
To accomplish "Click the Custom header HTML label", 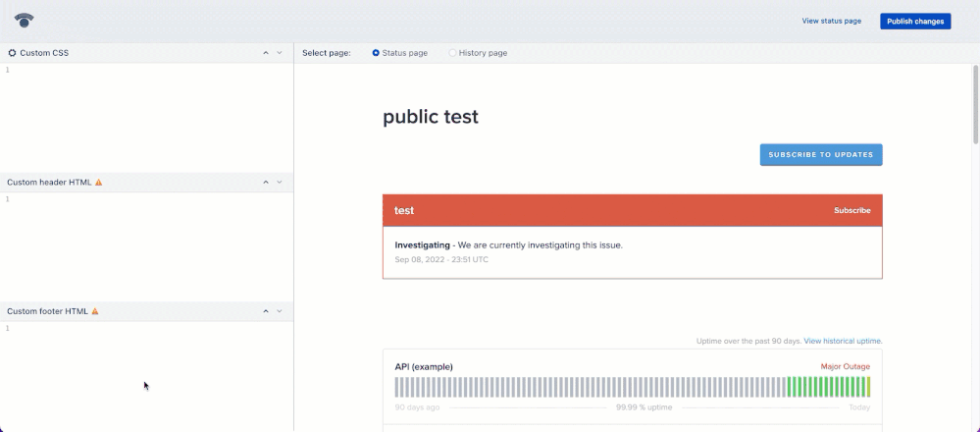I will [x=49, y=183].
